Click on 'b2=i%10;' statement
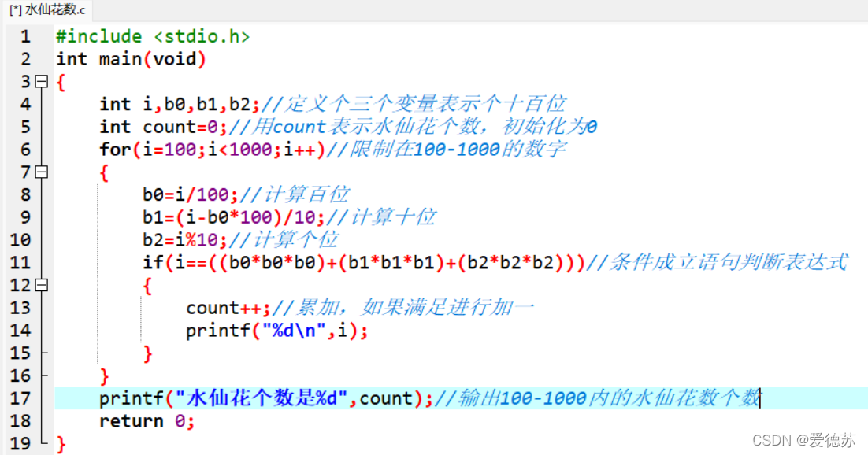This screenshot has width=868, height=455. 185,240
